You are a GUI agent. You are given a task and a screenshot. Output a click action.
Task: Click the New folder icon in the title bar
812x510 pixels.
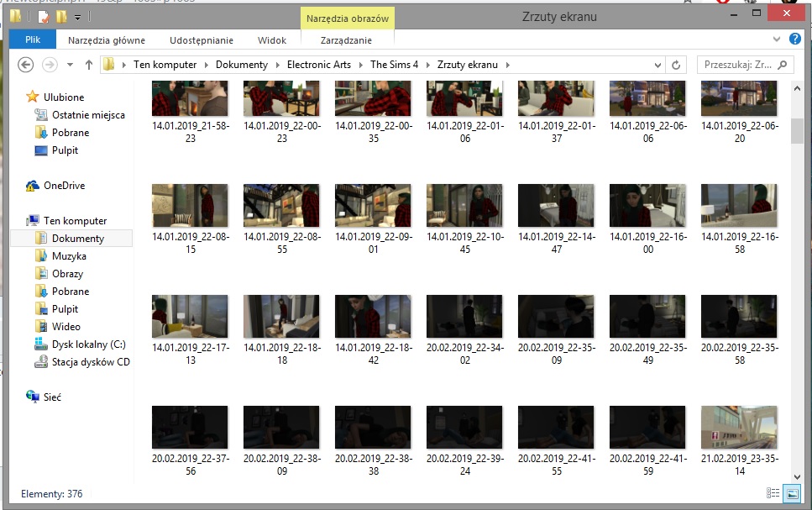61,17
